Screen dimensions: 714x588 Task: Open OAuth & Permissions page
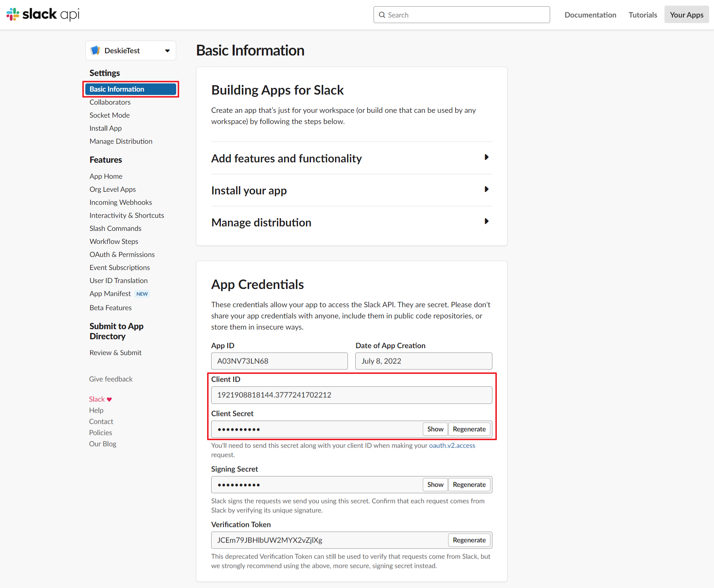(x=122, y=254)
